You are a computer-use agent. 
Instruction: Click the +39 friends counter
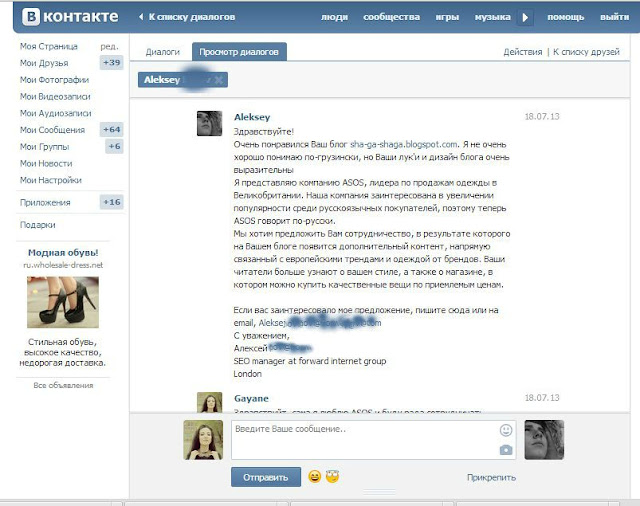click(111, 63)
